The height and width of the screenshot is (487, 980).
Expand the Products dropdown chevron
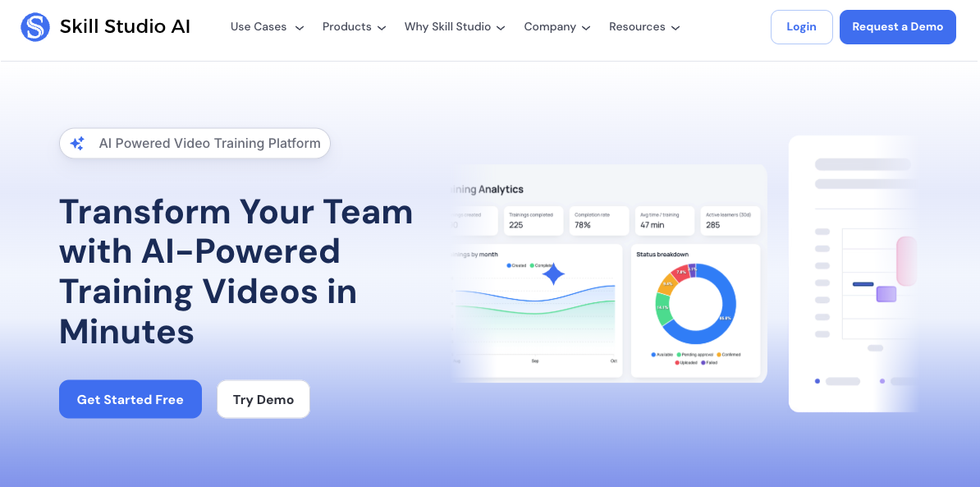tap(382, 27)
